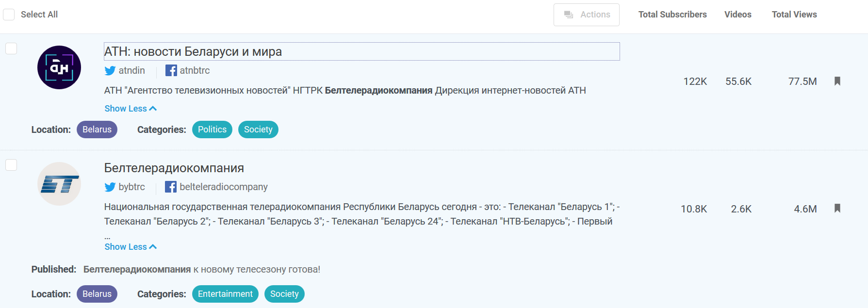This screenshot has width=868, height=308.
Task: Tick the checkbox for ATH channel
Action: click(11, 49)
